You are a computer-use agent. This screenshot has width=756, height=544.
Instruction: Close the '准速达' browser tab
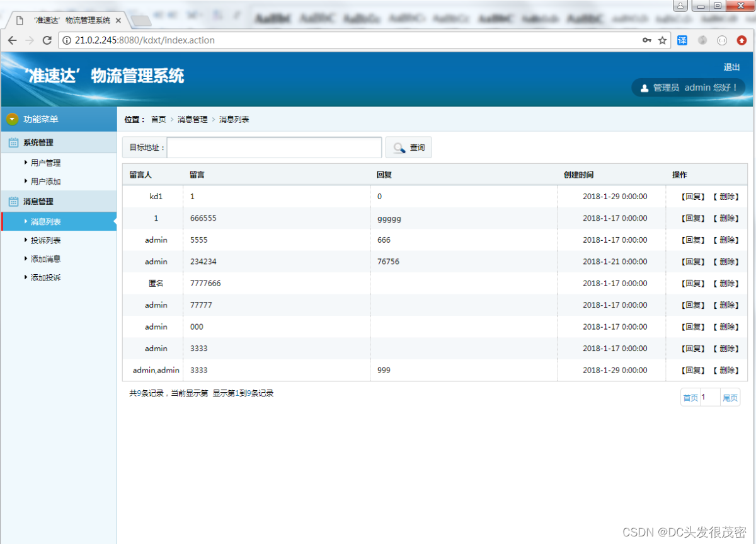[x=118, y=20]
